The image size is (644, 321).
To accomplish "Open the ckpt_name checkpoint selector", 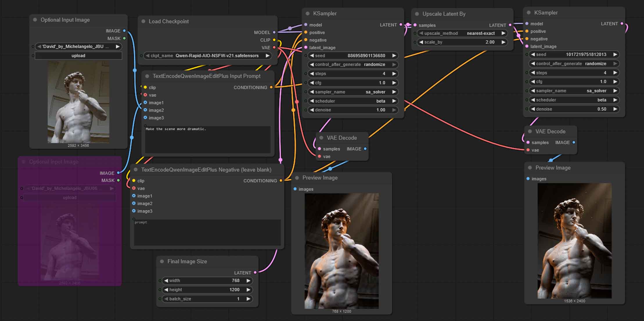I will (207, 56).
